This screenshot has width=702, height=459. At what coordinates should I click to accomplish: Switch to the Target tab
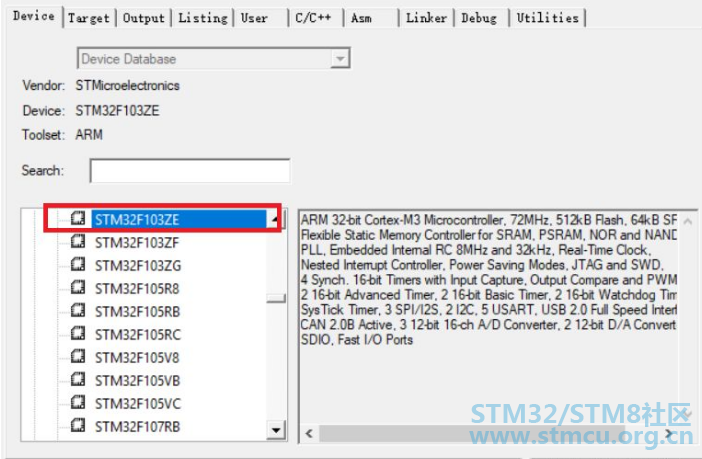(91, 18)
